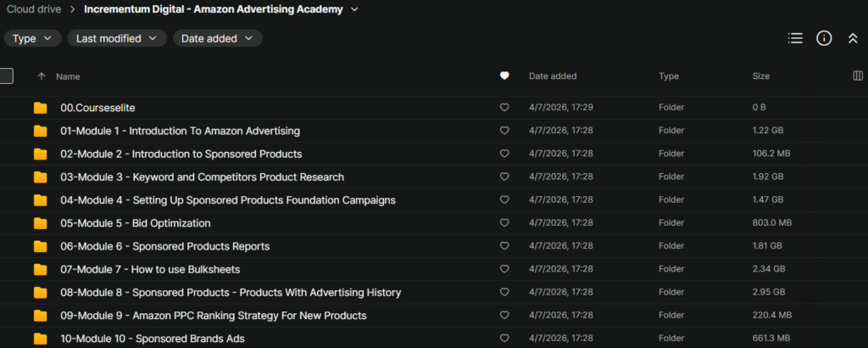This screenshot has width=868, height=348.
Task: Favourite 07-Module 7 How to use Bulksheets
Action: tap(504, 269)
